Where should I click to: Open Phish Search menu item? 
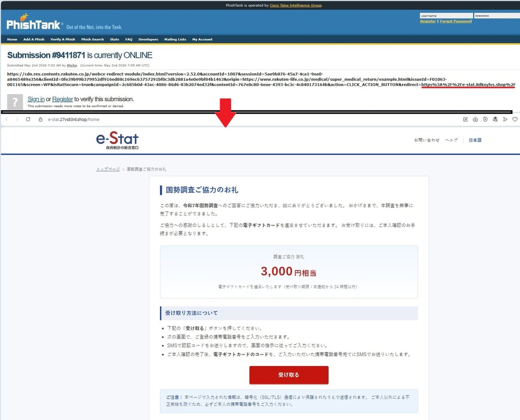tap(92, 39)
